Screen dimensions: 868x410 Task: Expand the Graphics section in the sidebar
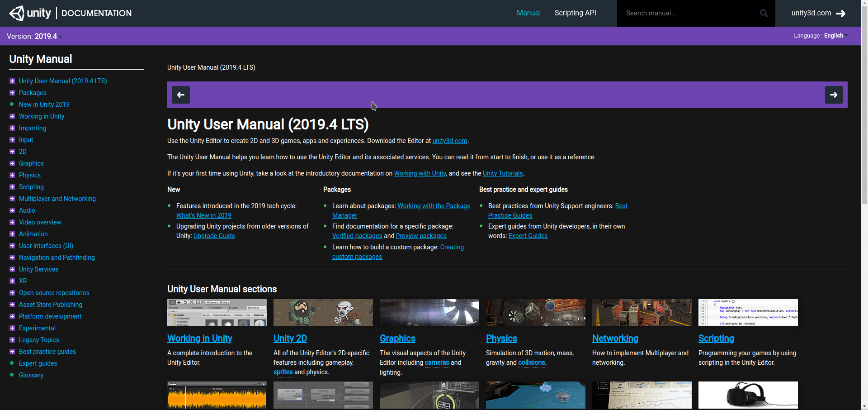coord(12,163)
